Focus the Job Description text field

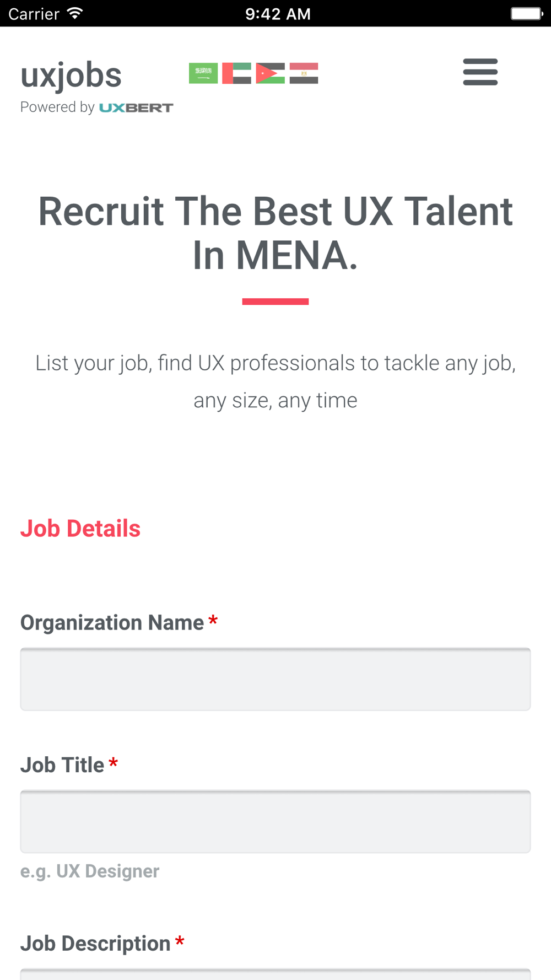point(275,974)
